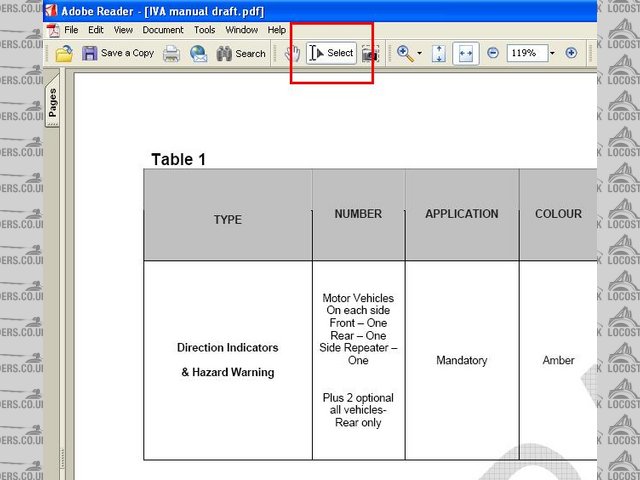Click the Print icon
Image resolution: width=640 pixels, height=480 pixels.
(172, 53)
